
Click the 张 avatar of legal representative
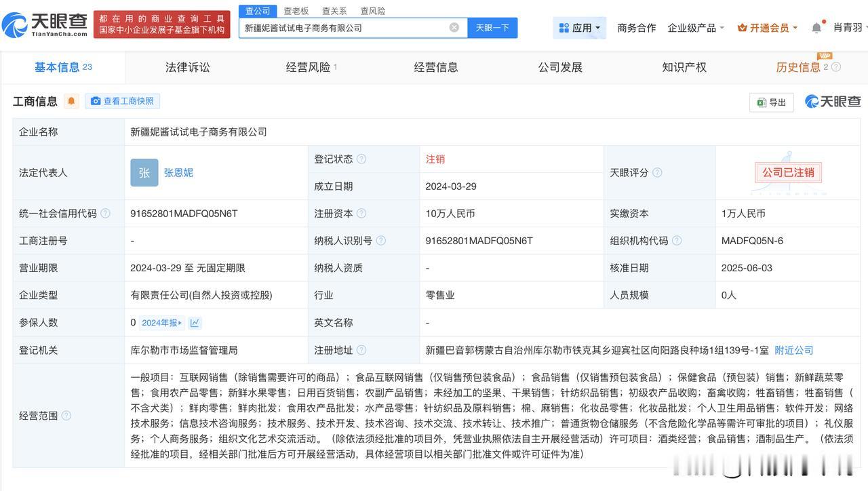coord(144,173)
